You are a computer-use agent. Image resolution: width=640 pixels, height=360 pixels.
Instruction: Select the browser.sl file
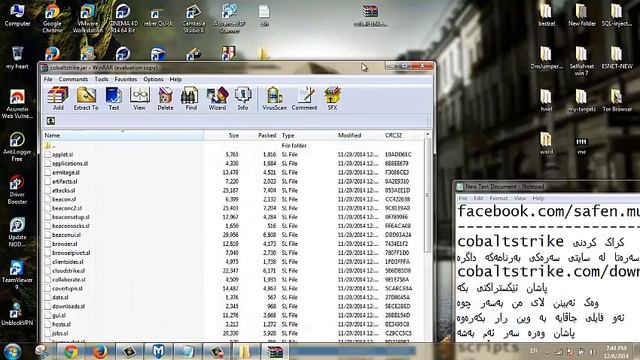233,244
